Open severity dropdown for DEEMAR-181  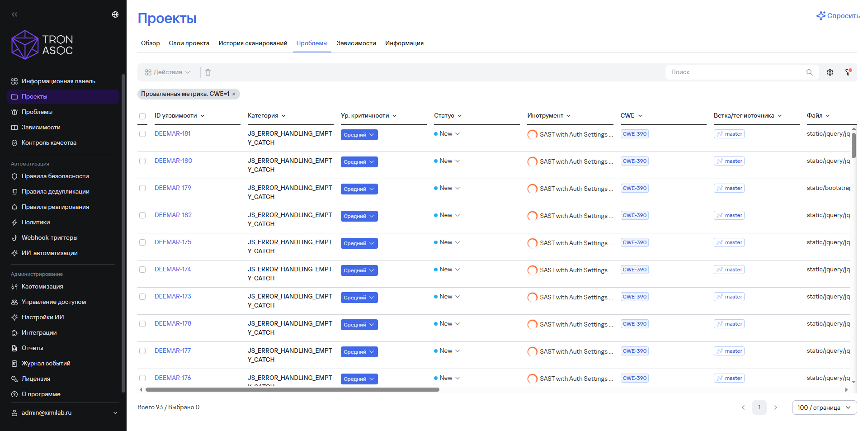359,135
